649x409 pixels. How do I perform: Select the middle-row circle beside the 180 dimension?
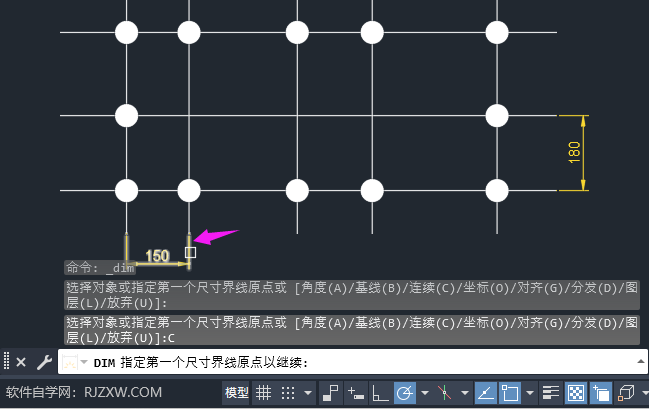(497, 115)
